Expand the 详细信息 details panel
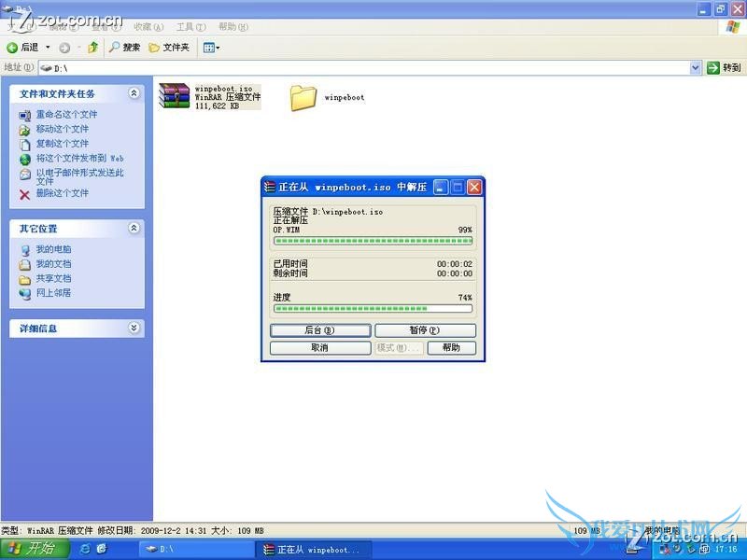 tap(134, 329)
